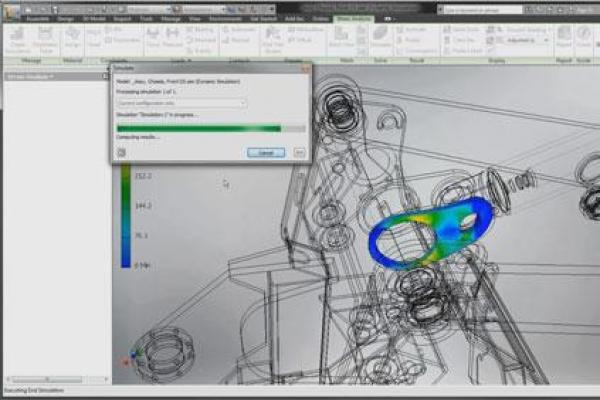Click the expand (>>) button in Simulate dialog
The height and width of the screenshot is (400, 600).
299,152
